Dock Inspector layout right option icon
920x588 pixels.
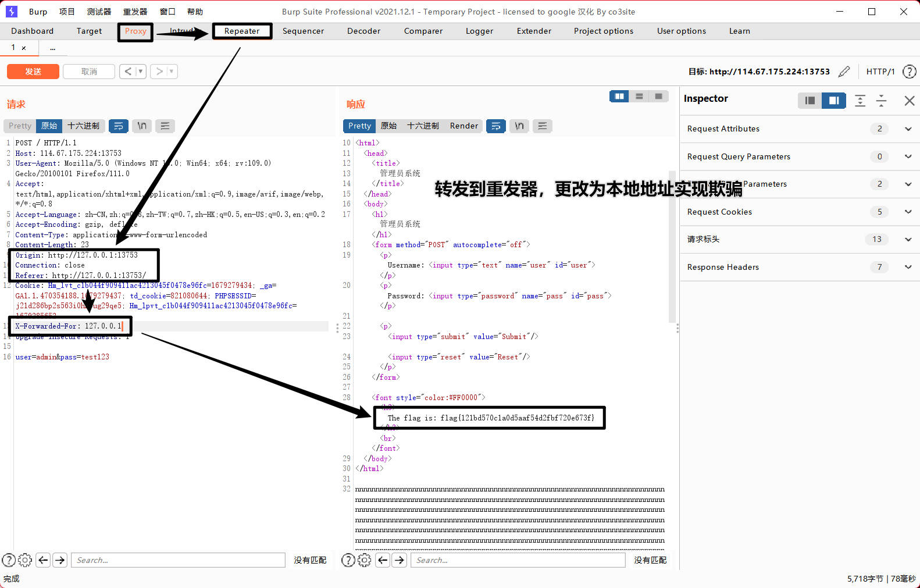click(833, 100)
